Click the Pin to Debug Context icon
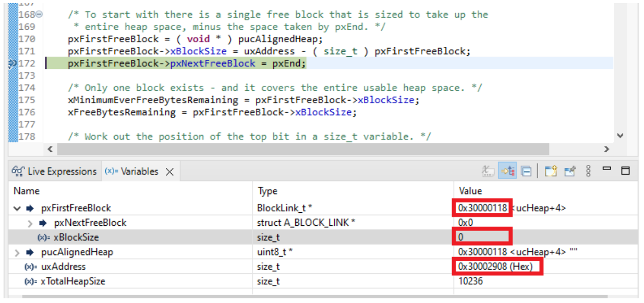 point(569,171)
